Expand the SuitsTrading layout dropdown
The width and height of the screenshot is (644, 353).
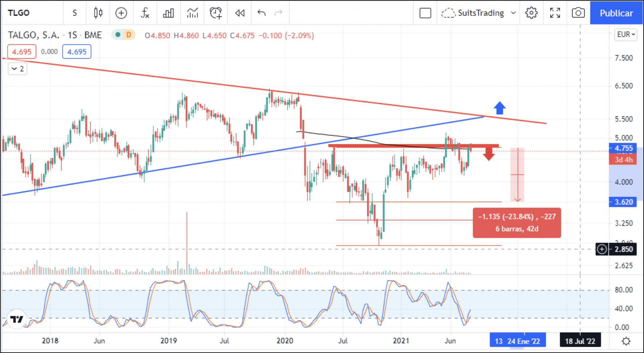point(513,13)
